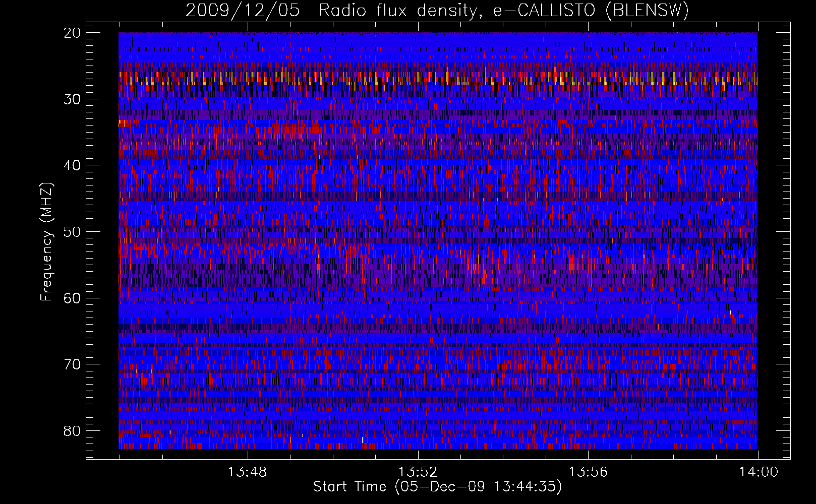Click the plot title "2009/12/05 Radio flux density, e-CALLISTO (BLENSW)"
816x504 pixels.
click(437, 10)
